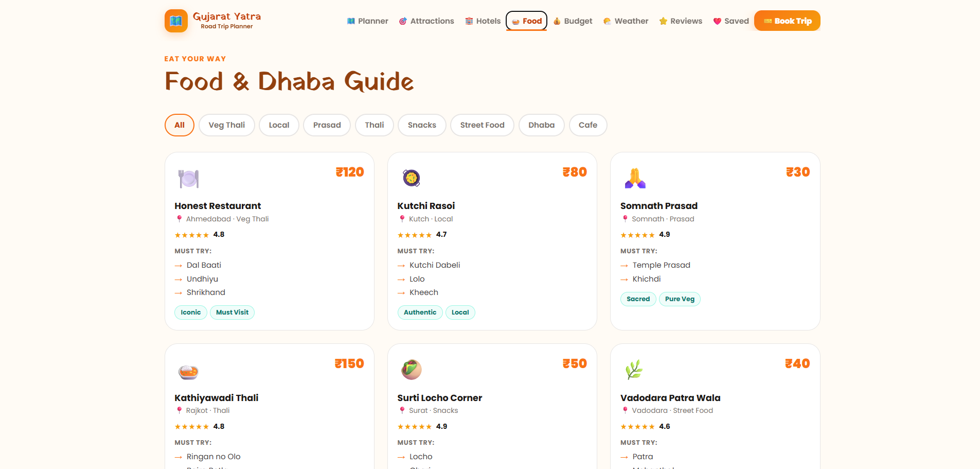Click the praying hands icon on Somnath Prasad
Image resolution: width=980 pixels, height=469 pixels.
(x=634, y=178)
